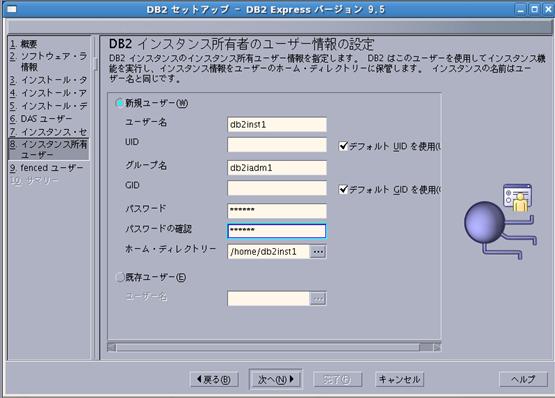This screenshot has width=555, height=398.
Task: Click the sidebar splitter handle
Action: pos(95,64)
